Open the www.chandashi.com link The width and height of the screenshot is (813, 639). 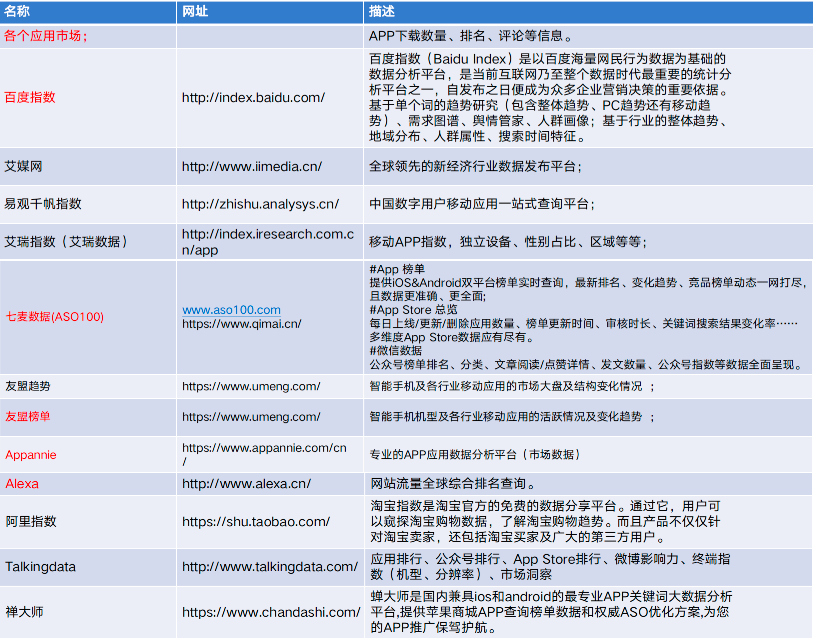(x=270, y=612)
